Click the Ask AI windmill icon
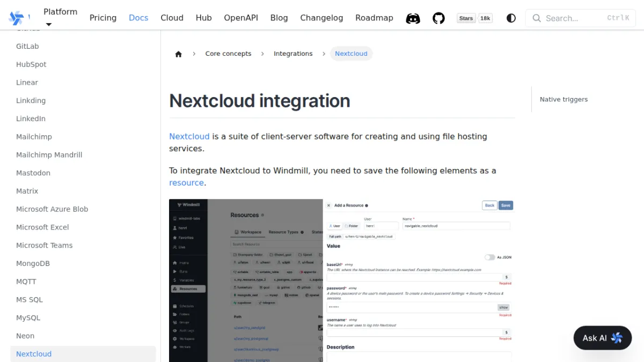 (617, 338)
